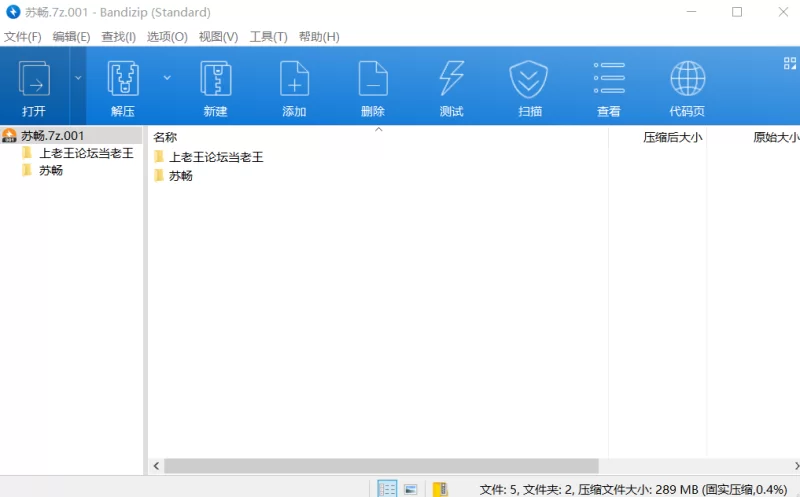
Task: Open the 帮助(H) menu
Action: [x=319, y=37]
